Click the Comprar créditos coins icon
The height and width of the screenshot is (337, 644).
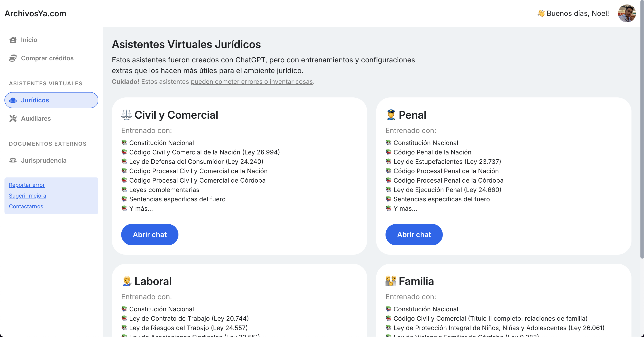(x=13, y=58)
